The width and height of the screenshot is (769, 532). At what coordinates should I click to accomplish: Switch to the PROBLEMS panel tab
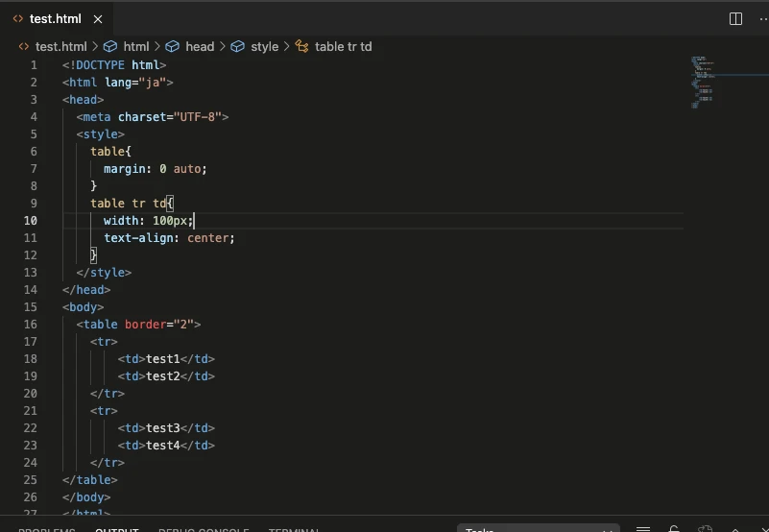[x=47, y=529]
